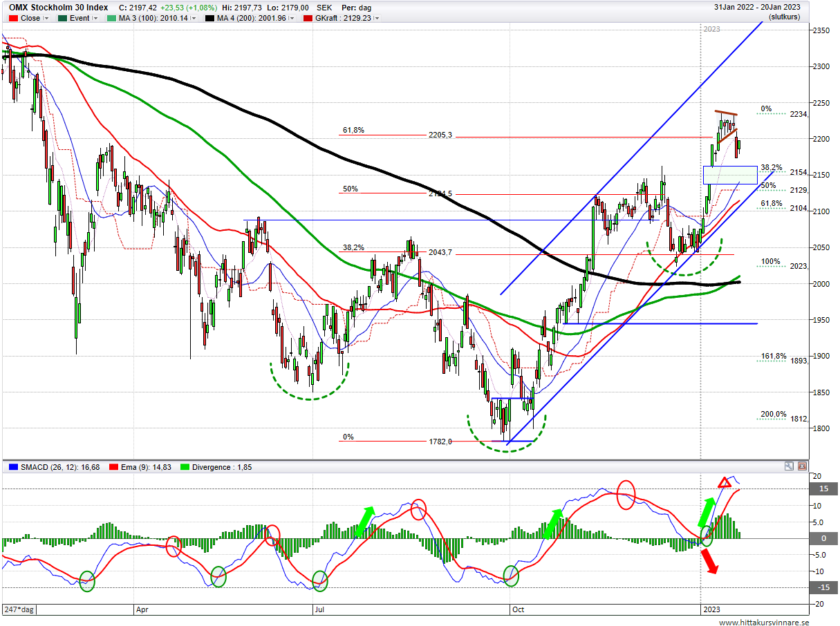Screen dimensions: 840x626
Task: Click the green MA 3 color swatch
Action: 111,19
